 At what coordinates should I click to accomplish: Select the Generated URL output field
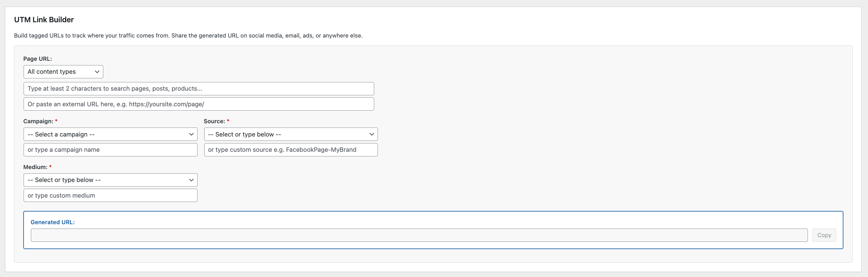coord(419,235)
